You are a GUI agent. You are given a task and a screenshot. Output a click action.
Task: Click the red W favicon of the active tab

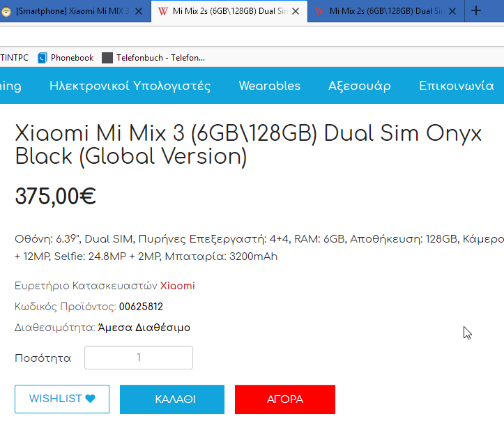[x=163, y=11]
